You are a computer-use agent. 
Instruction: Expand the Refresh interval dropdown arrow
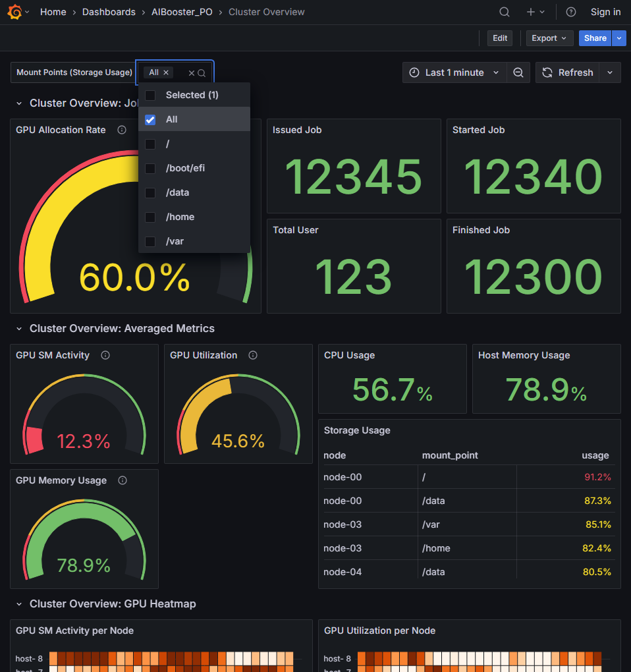(x=610, y=72)
